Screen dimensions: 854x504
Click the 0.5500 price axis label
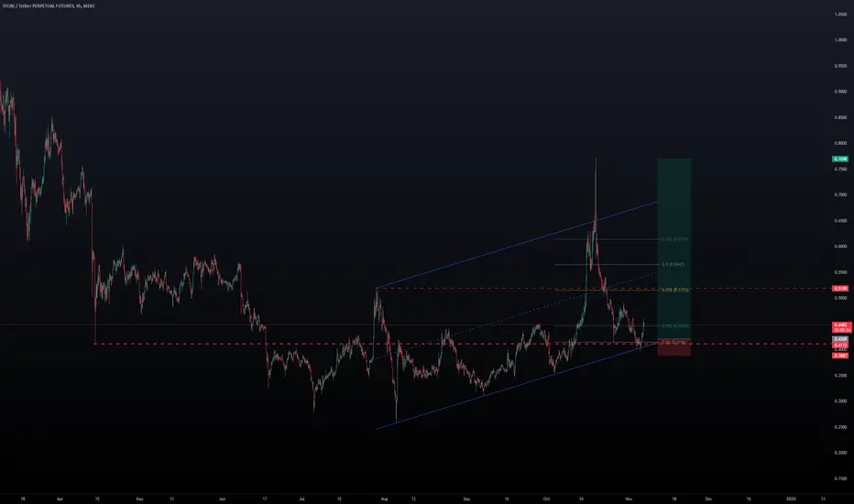840,272
